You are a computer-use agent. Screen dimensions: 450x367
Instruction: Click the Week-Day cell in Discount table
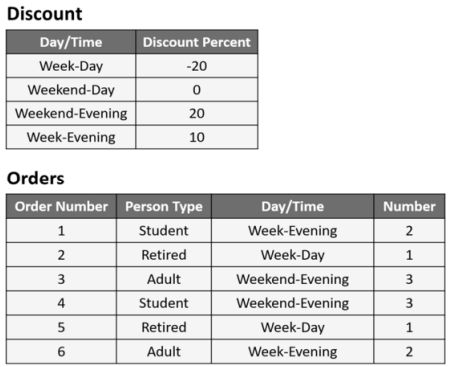pos(71,66)
